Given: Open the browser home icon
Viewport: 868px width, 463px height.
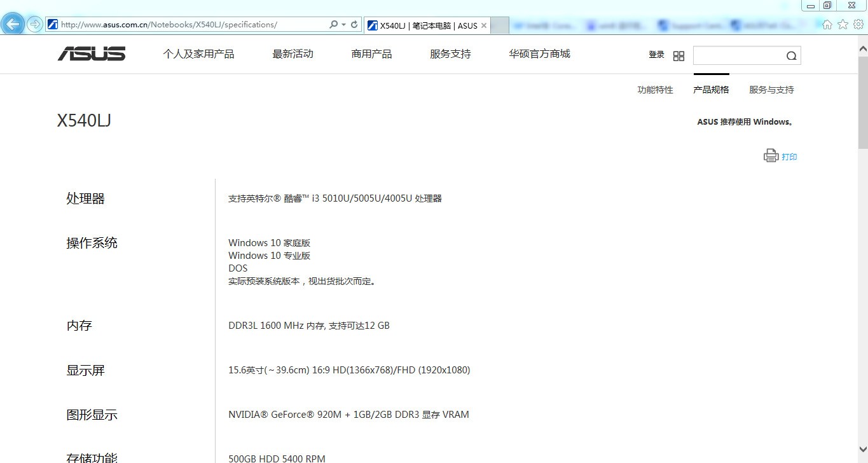Looking at the screenshot, I should 827,24.
